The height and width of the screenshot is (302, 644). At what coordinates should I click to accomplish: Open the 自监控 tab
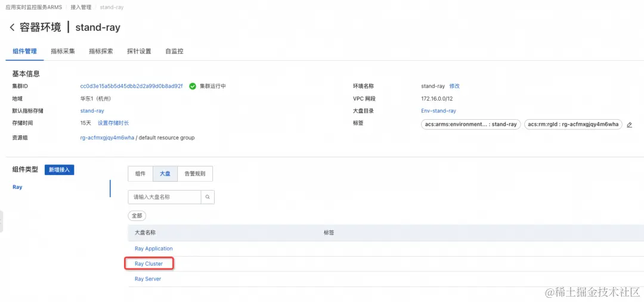pos(174,51)
